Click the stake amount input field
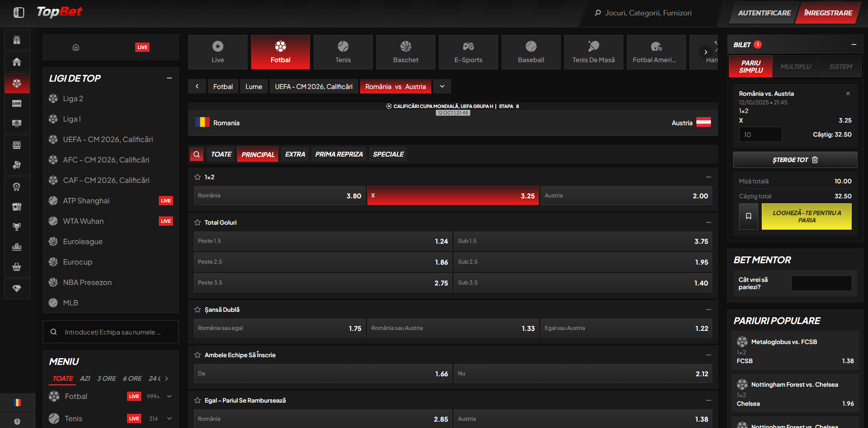Image resolution: width=868 pixels, height=428 pixels. click(760, 135)
